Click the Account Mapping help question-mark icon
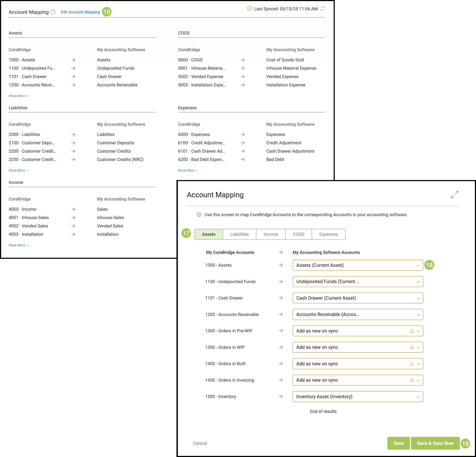 coord(53,12)
